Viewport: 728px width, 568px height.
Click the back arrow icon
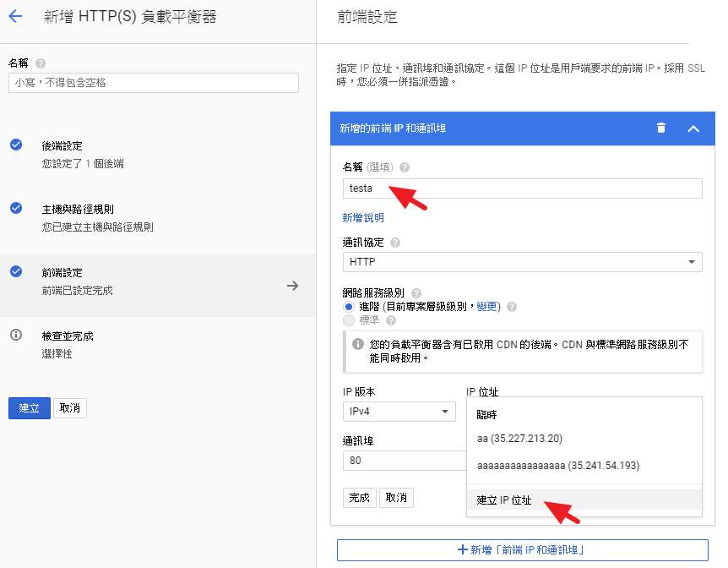tap(14, 16)
